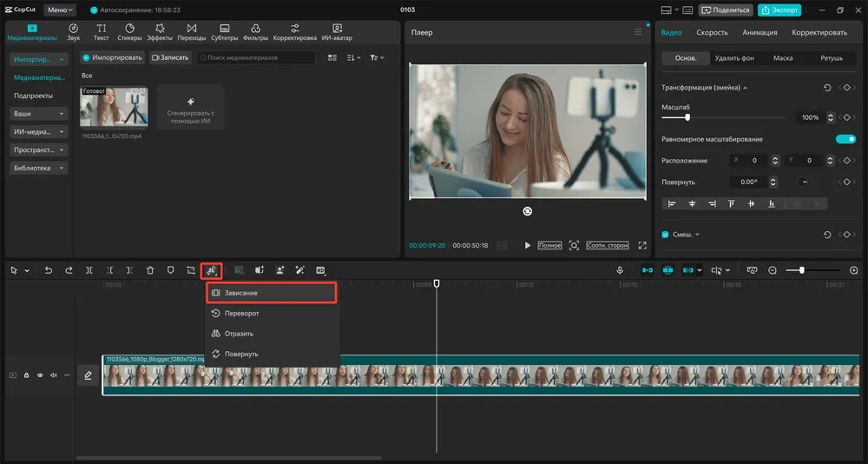868x464 pixels.
Task: Click the Поиск медиаматериалов search field
Action: pos(256,57)
